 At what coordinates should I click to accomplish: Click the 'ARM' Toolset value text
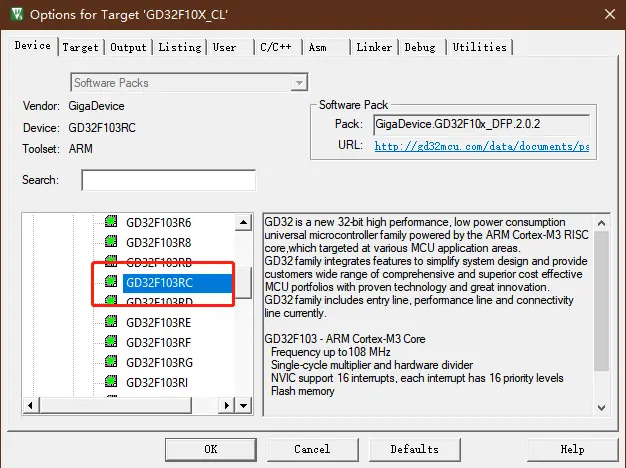[x=81, y=149]
